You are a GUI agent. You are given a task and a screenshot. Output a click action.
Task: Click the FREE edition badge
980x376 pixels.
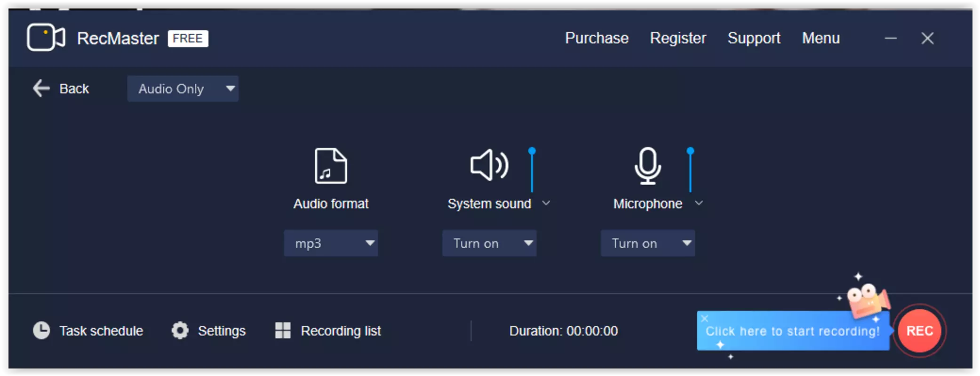[x=188, y=38]
